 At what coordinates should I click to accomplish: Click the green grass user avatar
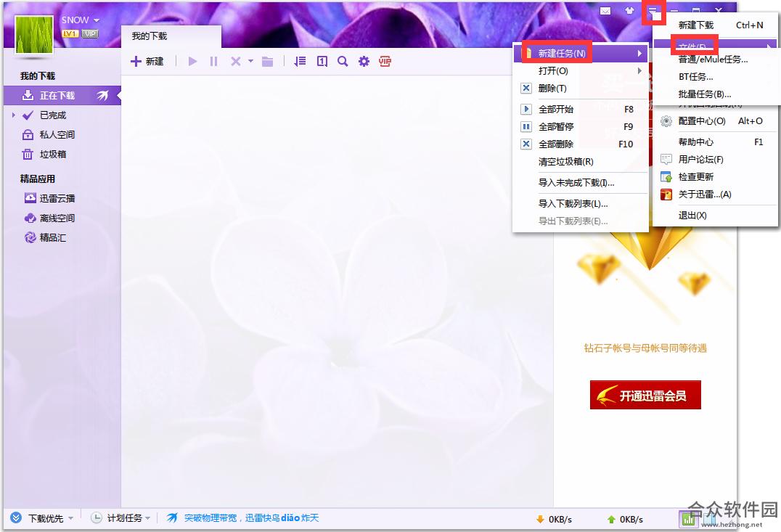[x=34, y=33]
